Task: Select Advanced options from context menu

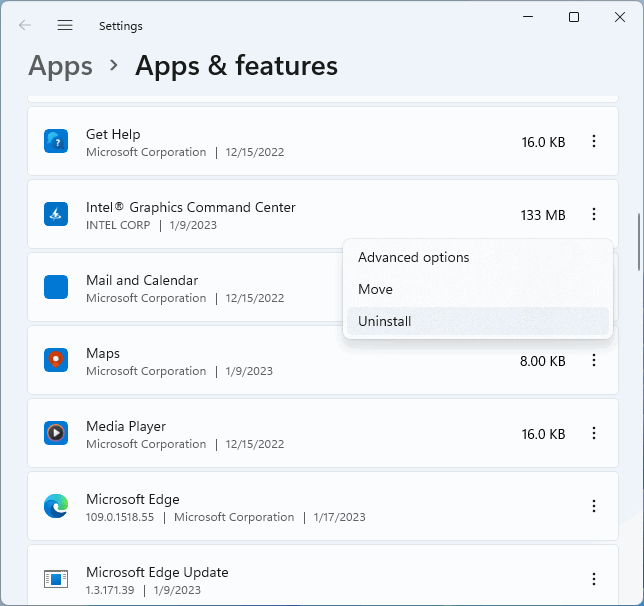Action: tap(413, 257)
